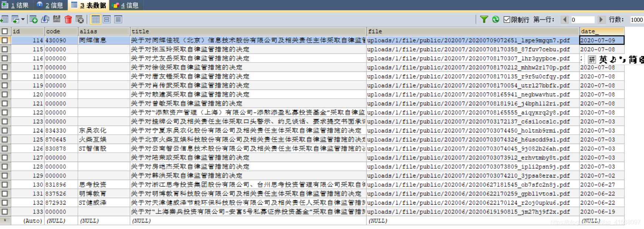This screenshot has width=644, height=229.
Task: Check the row 114 checkbox
Action: [5, 40]
